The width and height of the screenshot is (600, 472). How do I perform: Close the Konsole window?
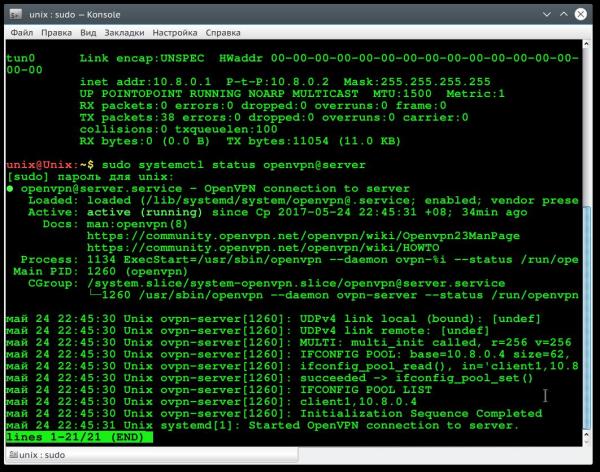coord(580,15)
